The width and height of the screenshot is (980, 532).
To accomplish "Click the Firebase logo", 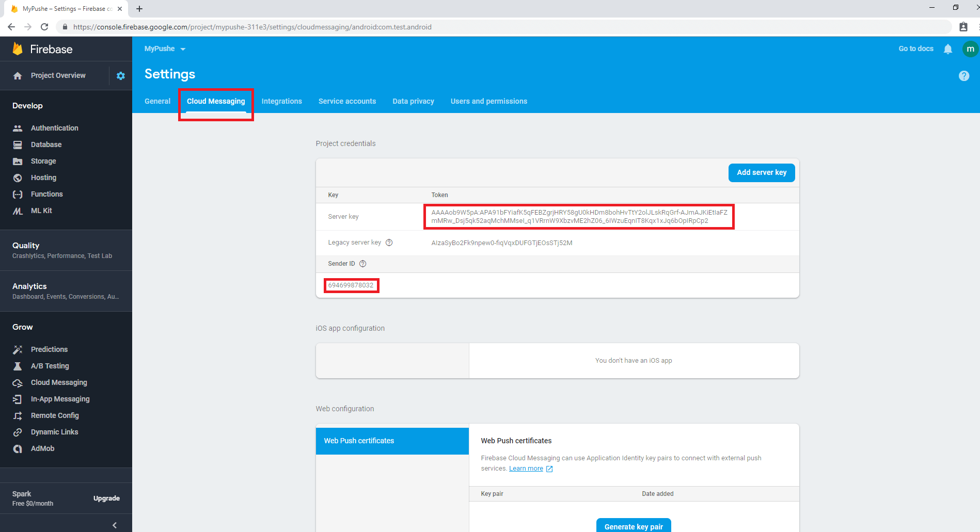I will [x=42, y=49].
